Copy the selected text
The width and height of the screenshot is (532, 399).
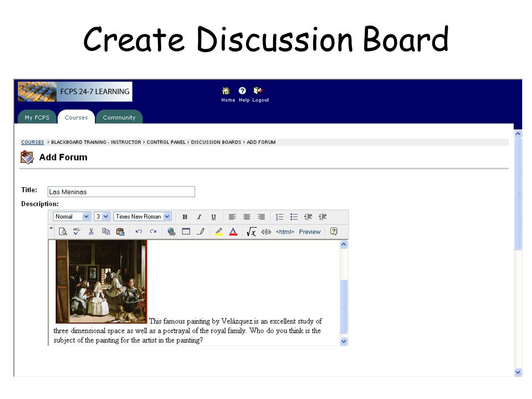click(106, 232)
